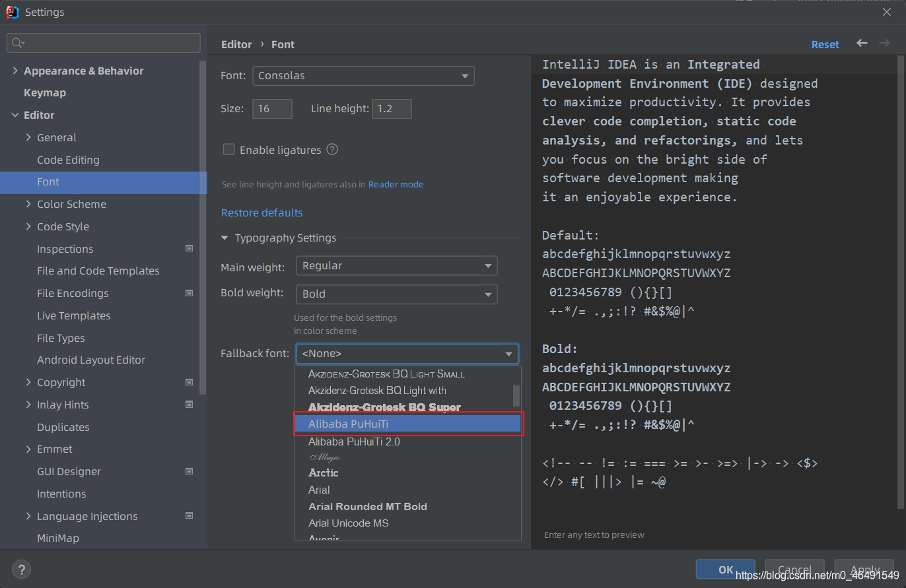Select the Font tree item
Viewport: 906px width, 588px height.
[103, 182]
